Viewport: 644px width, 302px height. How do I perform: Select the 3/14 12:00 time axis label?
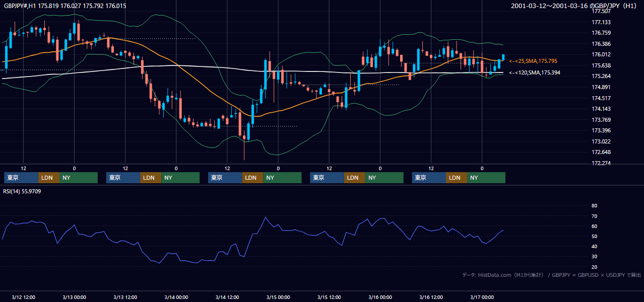click(x=227, y=297)
